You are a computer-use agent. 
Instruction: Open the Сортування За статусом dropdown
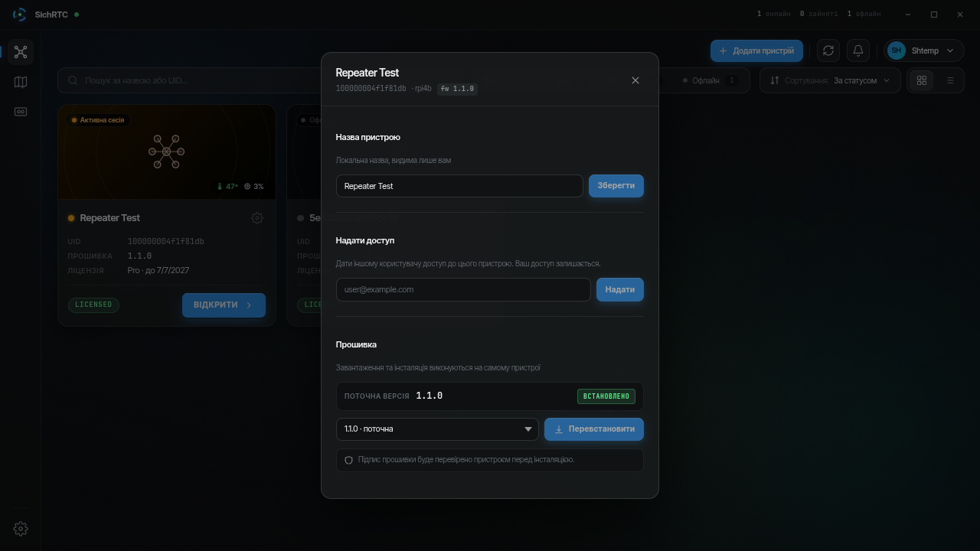pyautogui.click(x=830, y=80)
